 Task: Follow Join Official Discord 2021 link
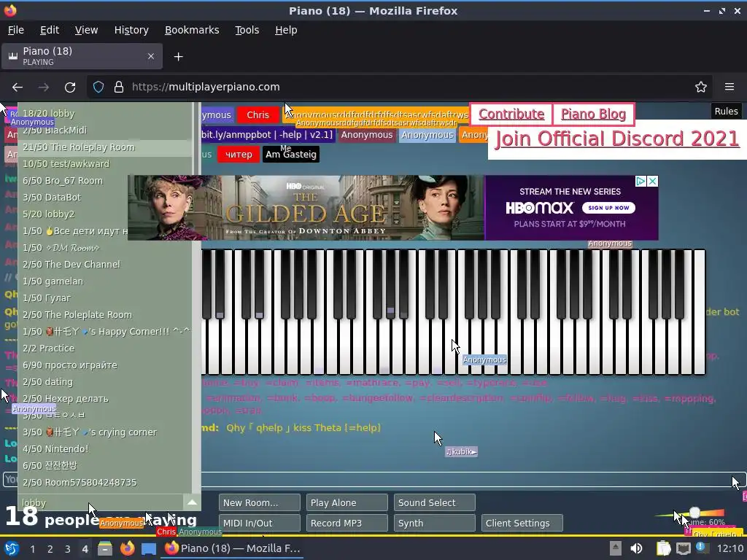tap(617, 139)
